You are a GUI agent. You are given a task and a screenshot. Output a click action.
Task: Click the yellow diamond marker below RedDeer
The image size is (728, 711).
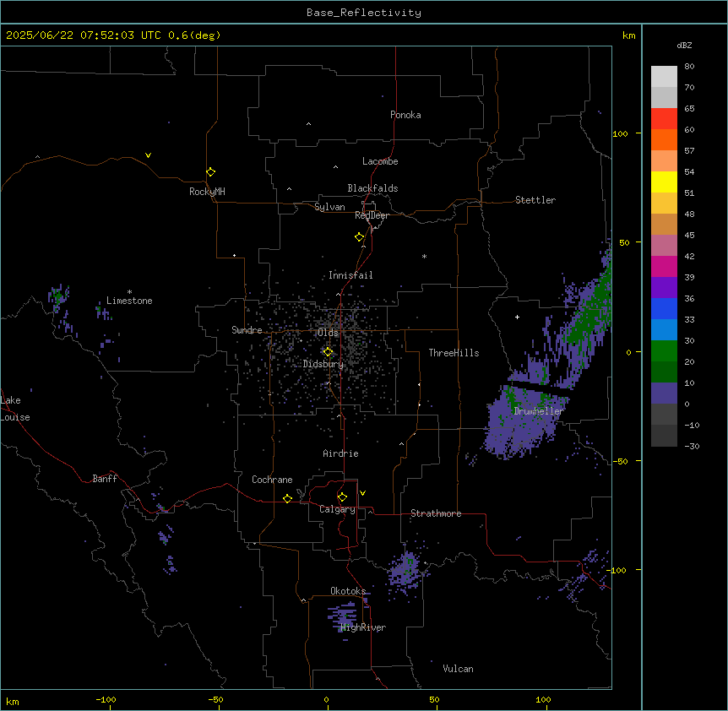pos(360,237)
